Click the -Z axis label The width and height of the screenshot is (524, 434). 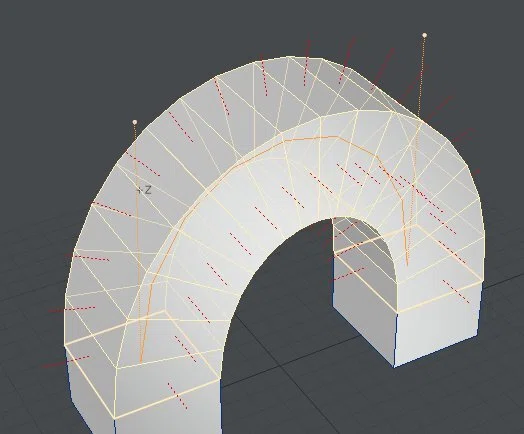[x=145, y=190]
